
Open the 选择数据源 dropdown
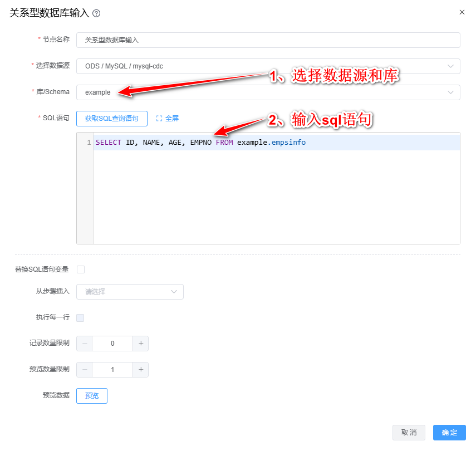268,66
